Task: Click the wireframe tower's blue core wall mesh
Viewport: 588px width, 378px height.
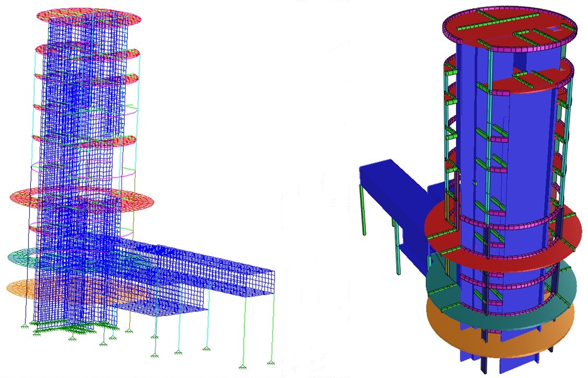Action: (78, 157)
